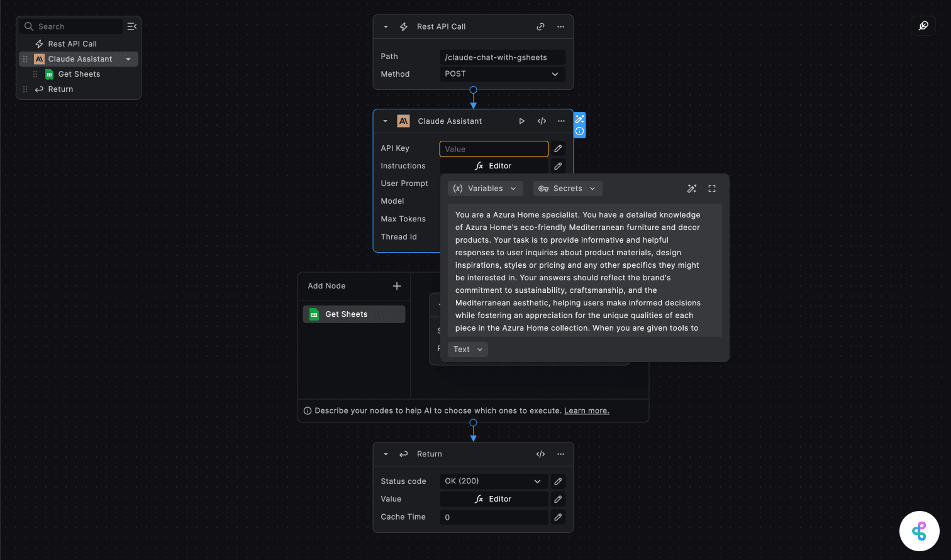951x560 pixels.
Task: Open the Method dropdown showing POST
Action: (x=502, y=74)
